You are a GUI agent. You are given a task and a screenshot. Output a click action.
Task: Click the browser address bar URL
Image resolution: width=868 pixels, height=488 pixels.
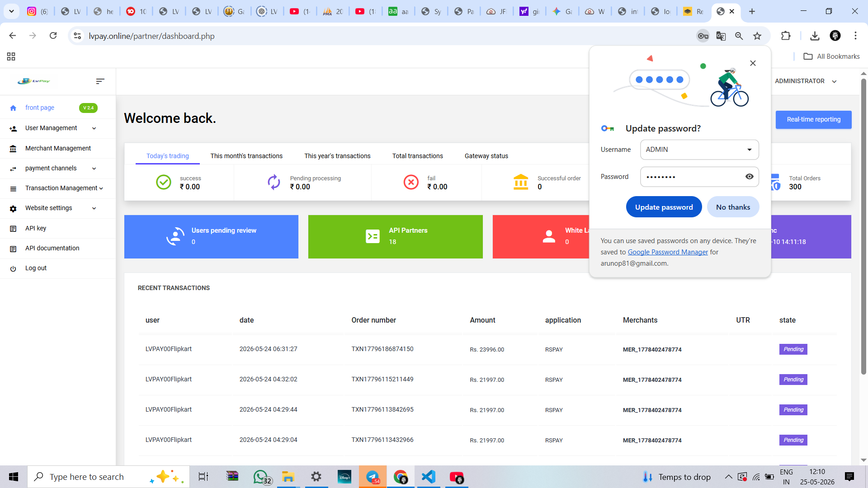click(x=151, y=36)
